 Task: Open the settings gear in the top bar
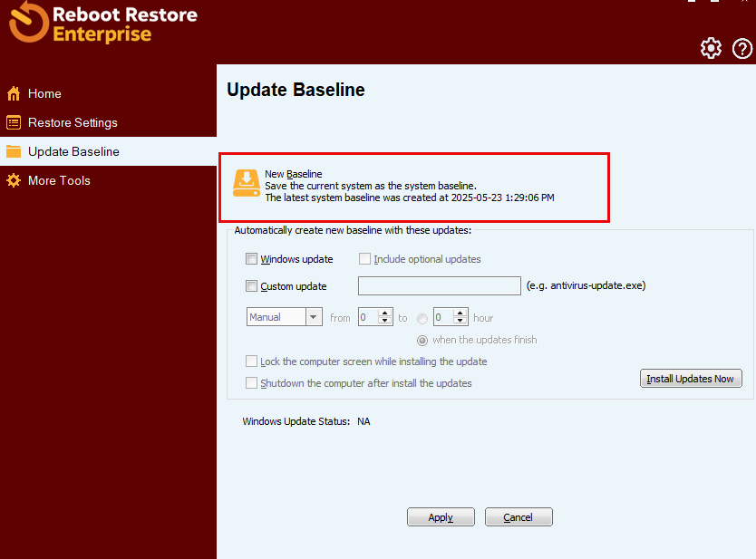point(711,48)
